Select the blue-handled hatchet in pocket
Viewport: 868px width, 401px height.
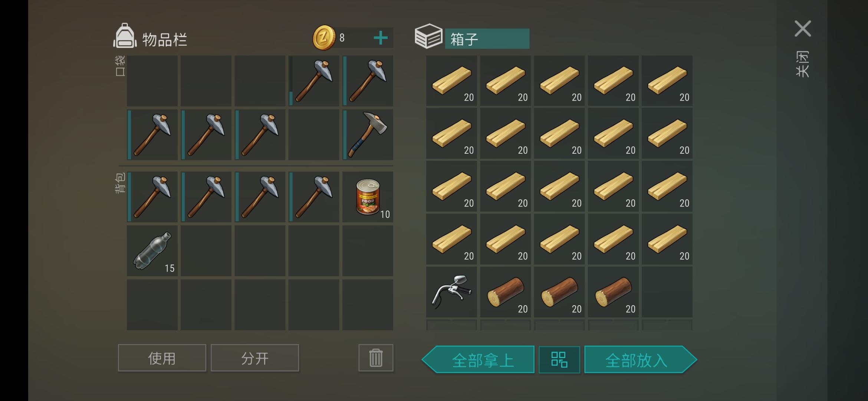point(368,134)
